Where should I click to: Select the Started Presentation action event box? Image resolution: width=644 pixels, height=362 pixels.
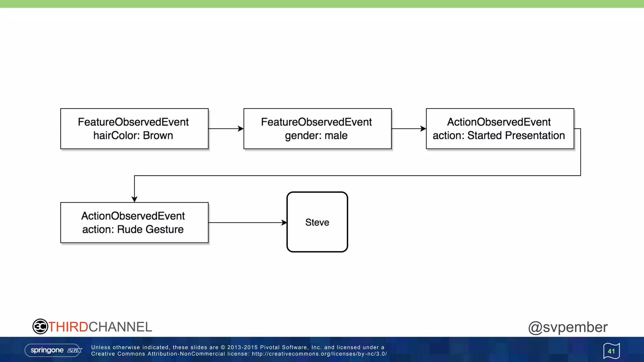[500, 129]
